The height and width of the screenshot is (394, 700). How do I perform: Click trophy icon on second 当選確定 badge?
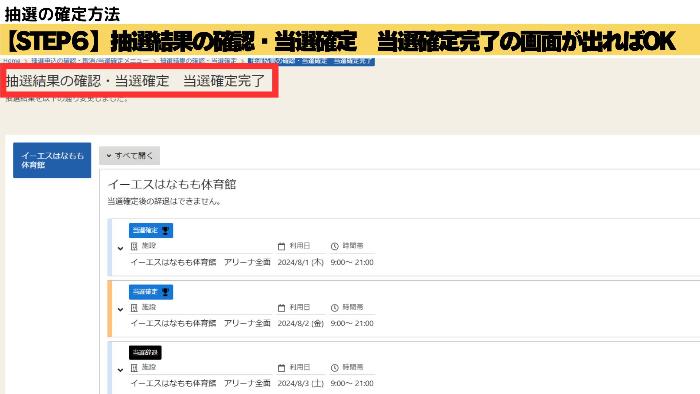tap(166, 292)
